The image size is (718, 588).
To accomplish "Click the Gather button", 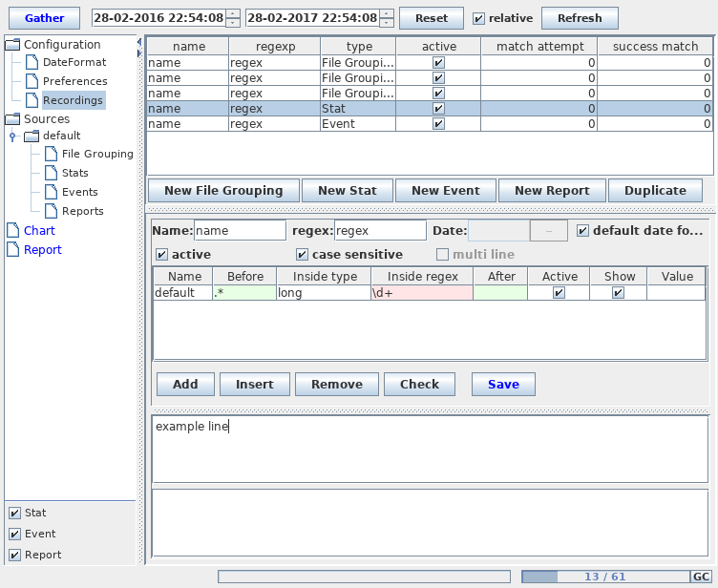I will (45, 18).
